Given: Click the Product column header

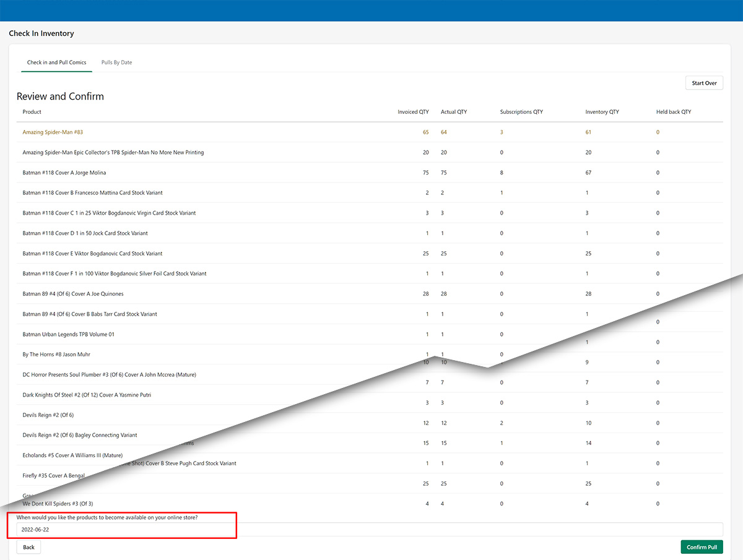Looking at the screenshot, I should click(x=32, y=112).
